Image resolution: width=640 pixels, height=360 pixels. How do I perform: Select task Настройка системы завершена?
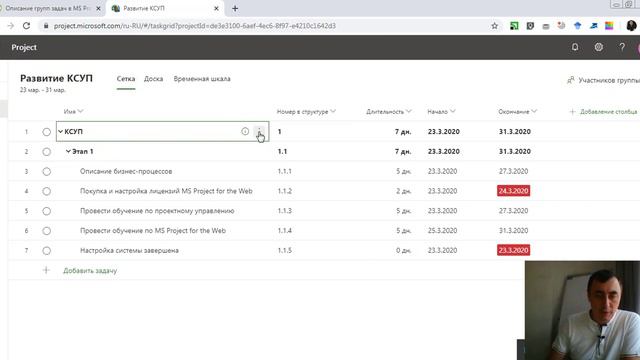pyautogui.click(x=129, y=251)
